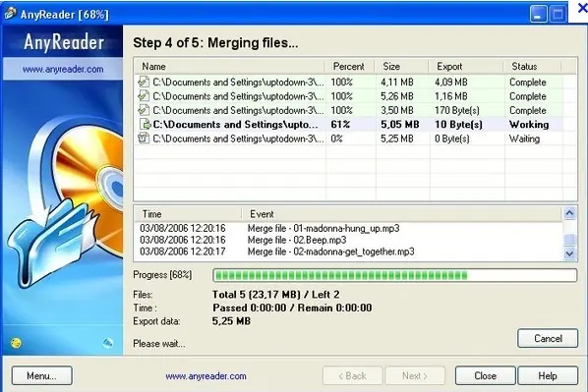
Task: Cancel the merging operation
Action: click(x=548, y=338)
